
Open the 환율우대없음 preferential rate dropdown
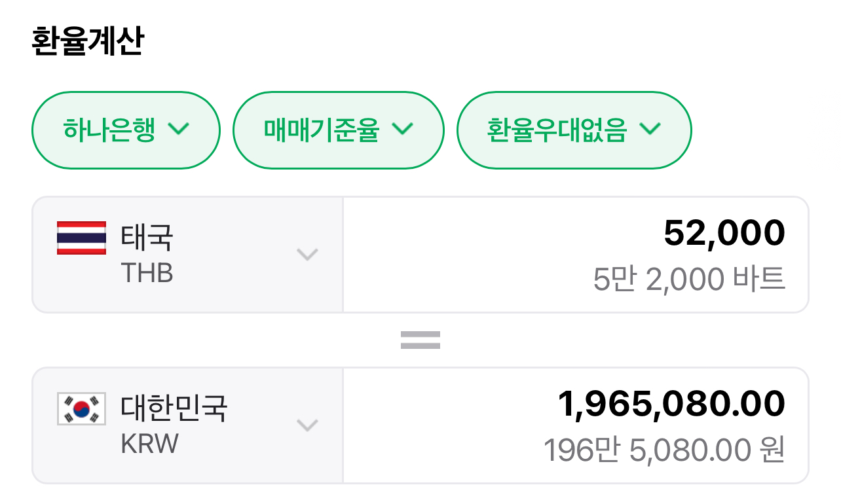(574, 130)
